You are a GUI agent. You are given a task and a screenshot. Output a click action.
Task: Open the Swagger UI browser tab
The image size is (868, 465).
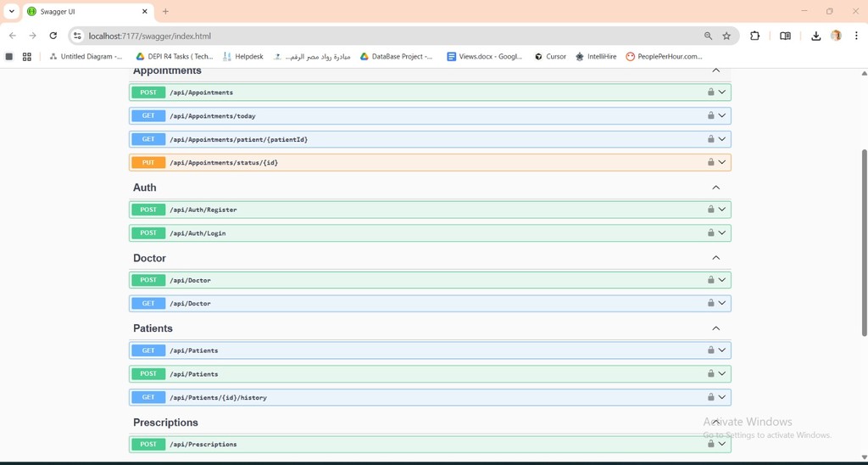[x=81, y=11]
